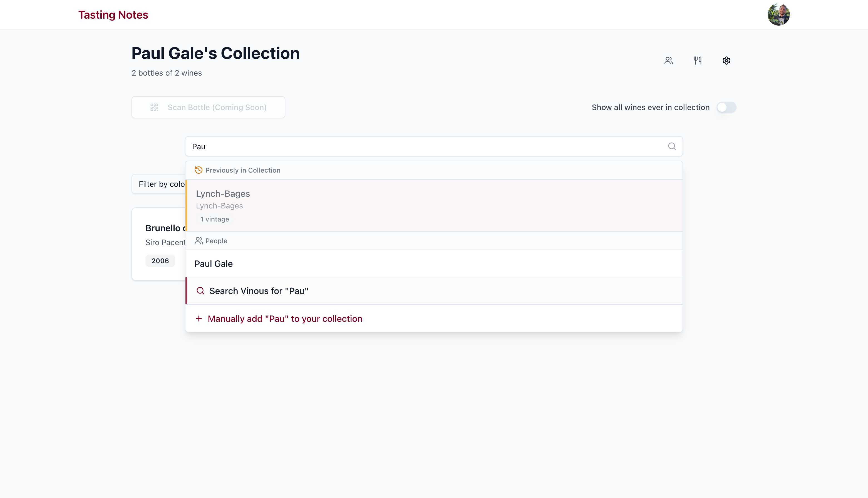Screen dimensions: 868x498
Task: Click the plus icon beside Manually add
Action: click(x=199, y=319)
